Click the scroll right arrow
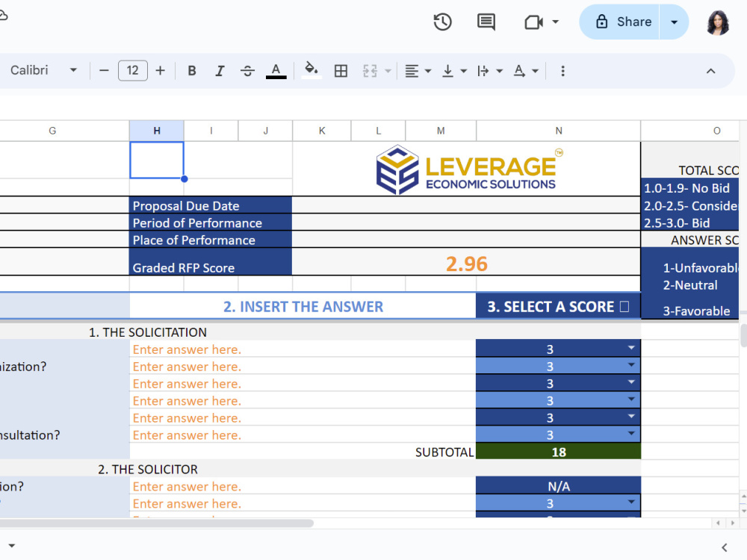This screenshot has width=747, height=560. [x=733, y=523]
